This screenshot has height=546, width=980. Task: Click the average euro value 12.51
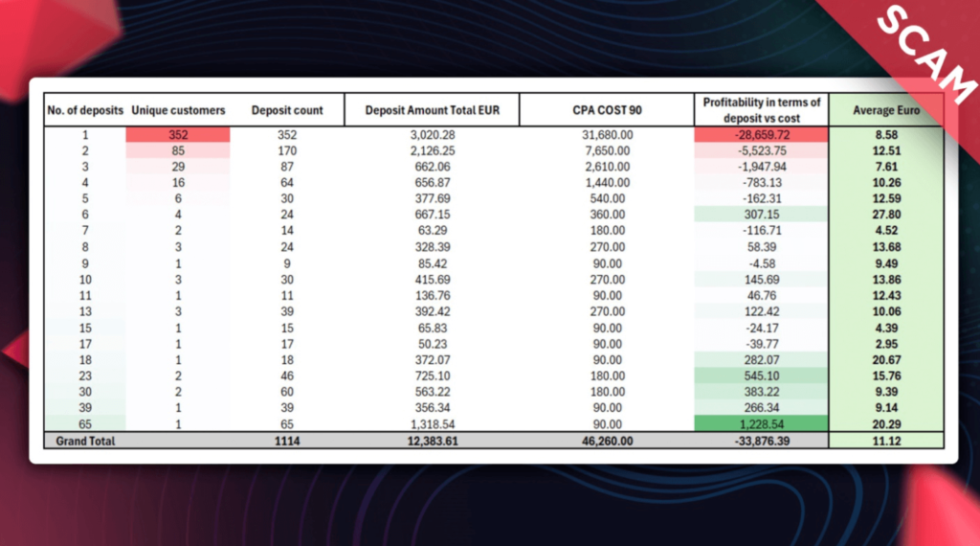coord(886,150)
